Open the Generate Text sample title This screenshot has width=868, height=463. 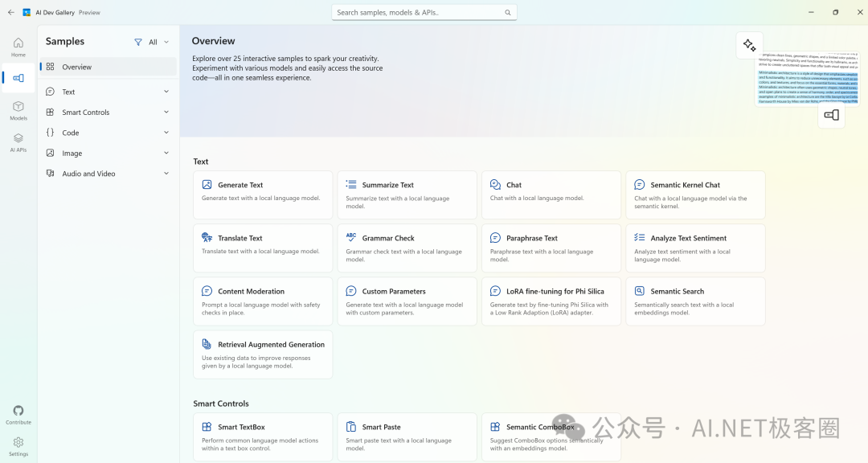click(240, 185)
